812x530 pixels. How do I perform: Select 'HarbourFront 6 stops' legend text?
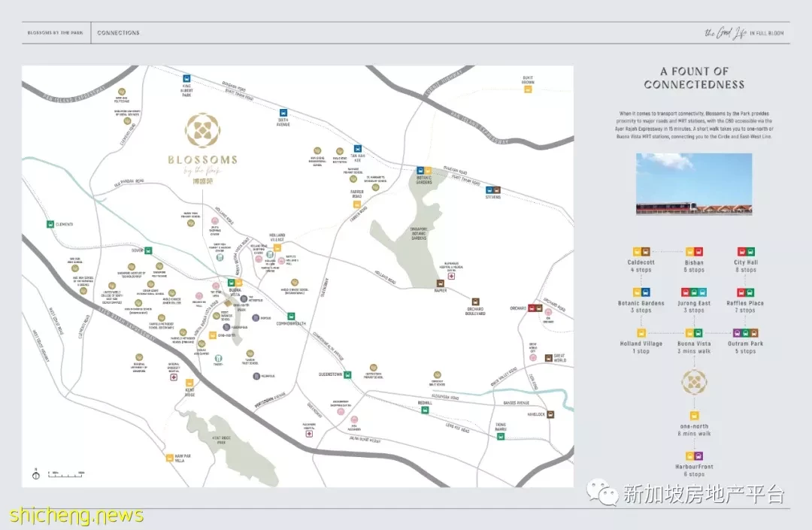[694, 471]
